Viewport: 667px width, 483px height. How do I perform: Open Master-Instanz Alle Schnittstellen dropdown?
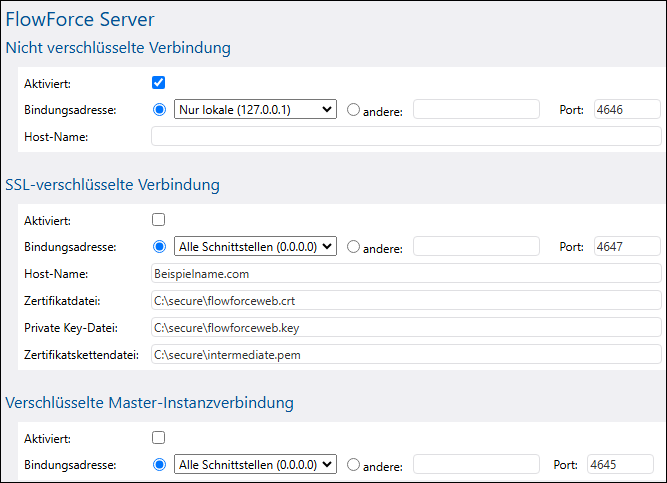255,464
